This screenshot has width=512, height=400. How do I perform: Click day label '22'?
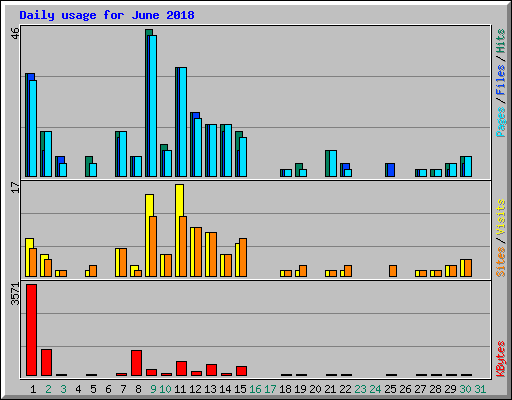pos(345,389)
